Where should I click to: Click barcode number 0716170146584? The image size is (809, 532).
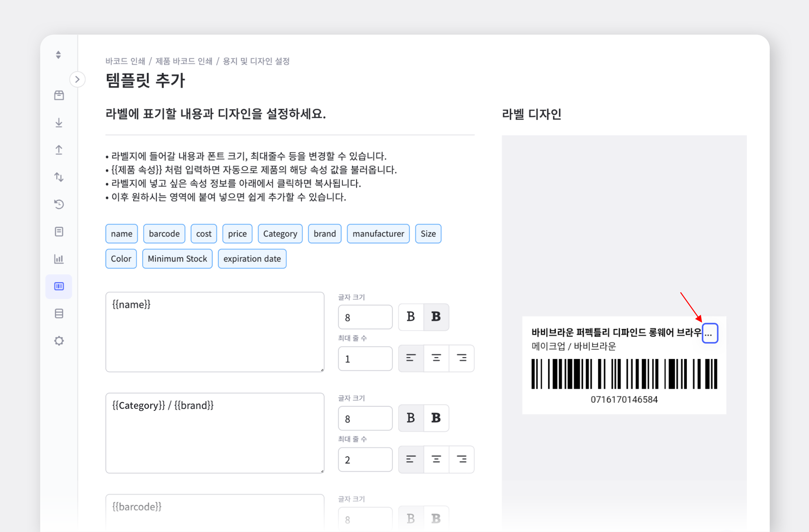pyautogui.click(x=624, y=400)
